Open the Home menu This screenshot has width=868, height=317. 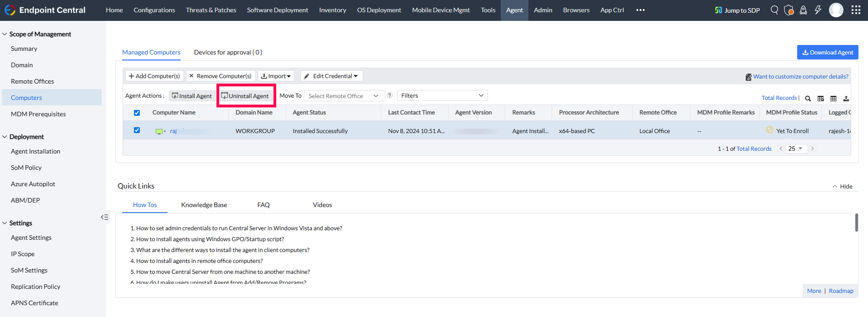click(114, 10)
